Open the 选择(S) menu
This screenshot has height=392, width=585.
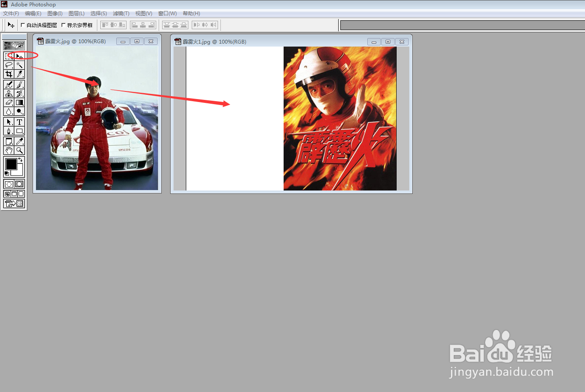pos(99,14)
